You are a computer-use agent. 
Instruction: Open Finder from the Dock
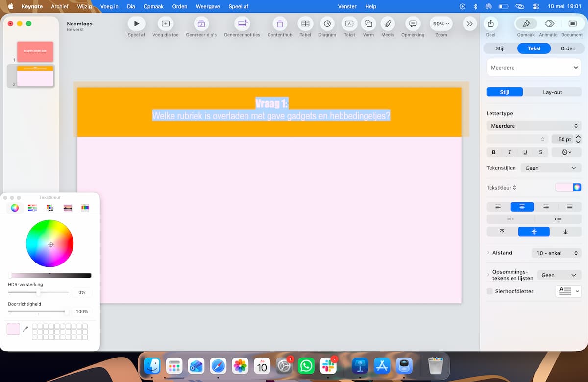(152, 366)
